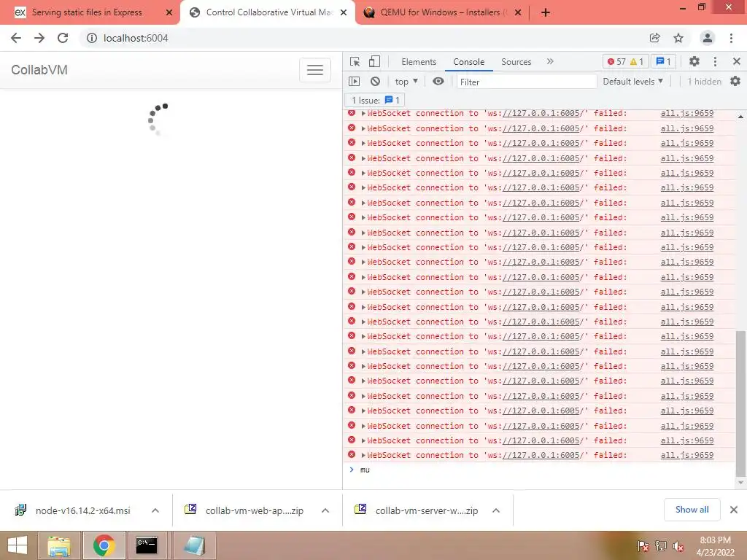
Task: Open the Chrome profile avatar
Action: (x=708, y=38)
